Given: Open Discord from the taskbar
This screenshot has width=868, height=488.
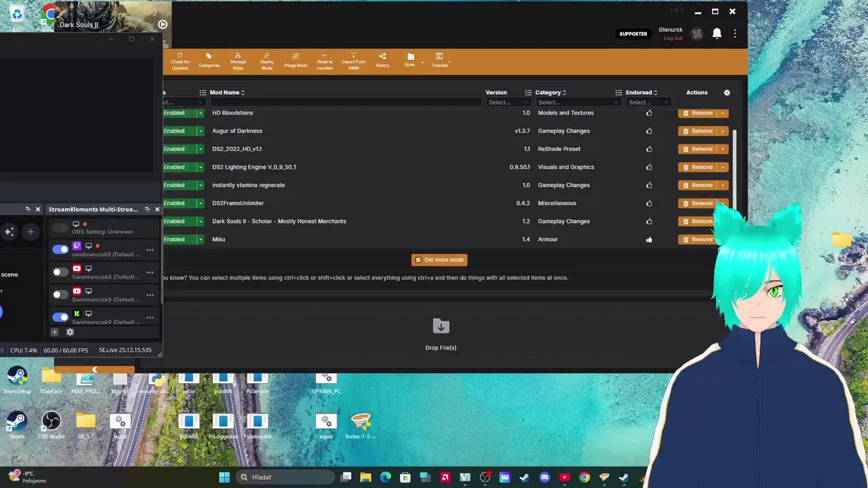Looking at the screenshot, I should tap(545, 477).
